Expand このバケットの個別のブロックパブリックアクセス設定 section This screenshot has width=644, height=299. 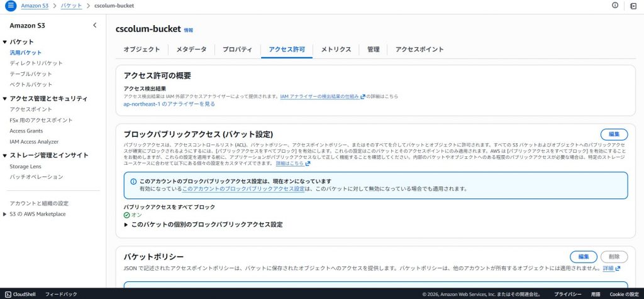[126, 224]
